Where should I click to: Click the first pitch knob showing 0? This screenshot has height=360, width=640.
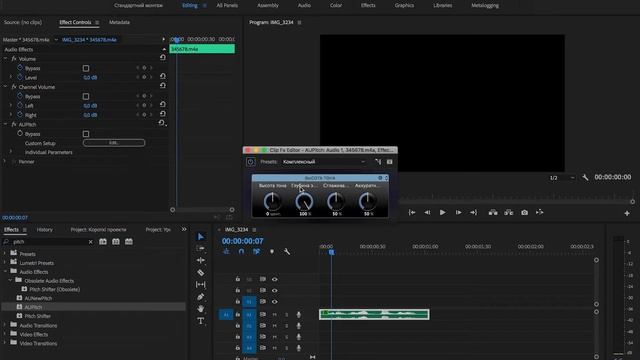tap(272, 201)
